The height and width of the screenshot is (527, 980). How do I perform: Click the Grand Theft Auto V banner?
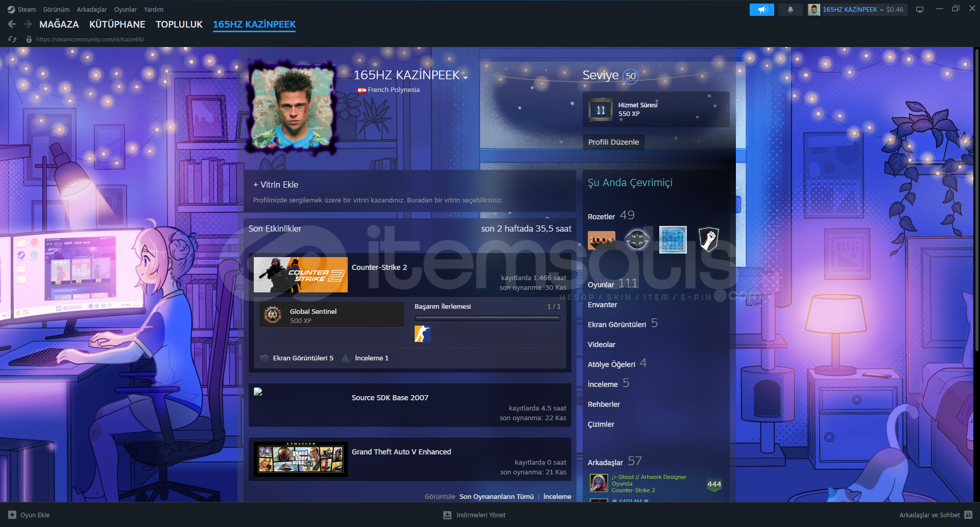[301, 459]
